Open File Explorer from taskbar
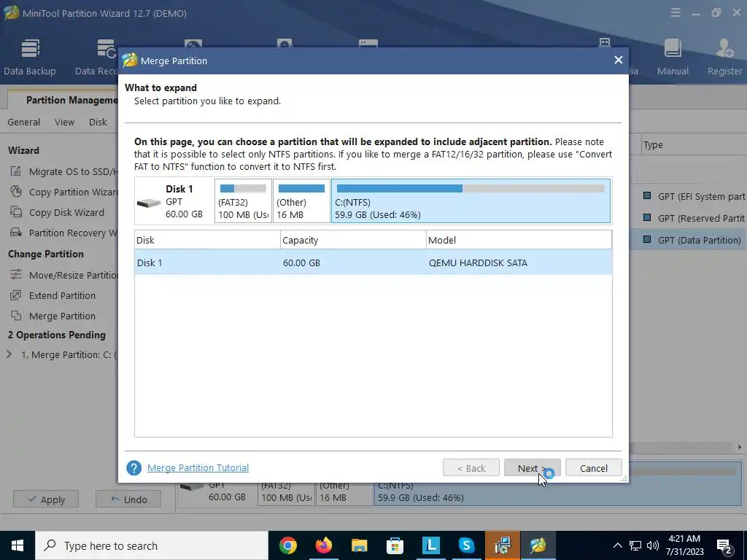747x560 pixels. 359,545
